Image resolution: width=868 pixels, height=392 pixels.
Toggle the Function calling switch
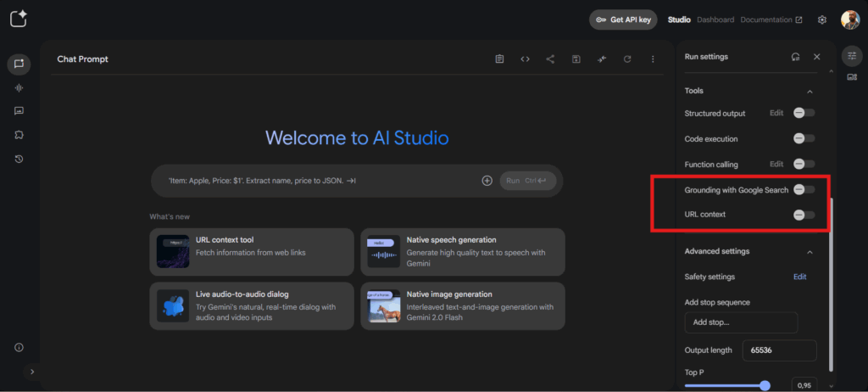[x=804, y=164]
